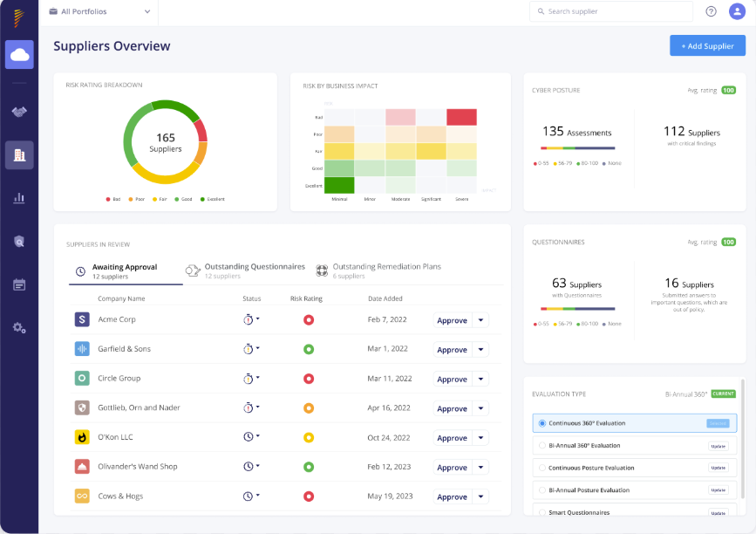Open the help question mark icon
Viewport: 756px width, 534px height.
(711, 11)
